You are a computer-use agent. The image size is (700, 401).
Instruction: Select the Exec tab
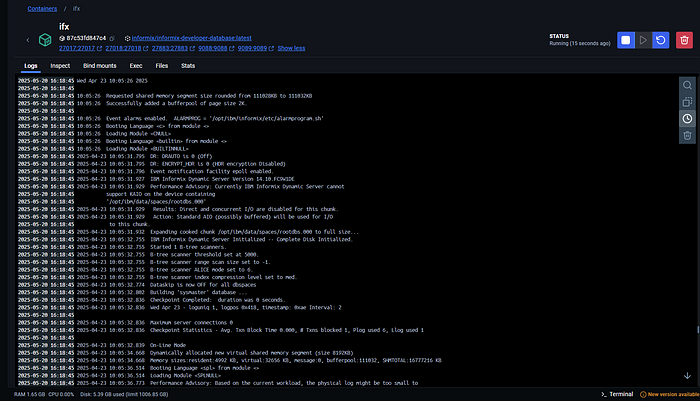[138, 66]
